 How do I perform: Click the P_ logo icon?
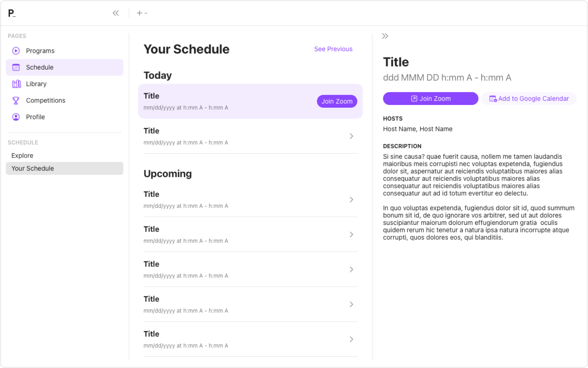click(12, 13)
